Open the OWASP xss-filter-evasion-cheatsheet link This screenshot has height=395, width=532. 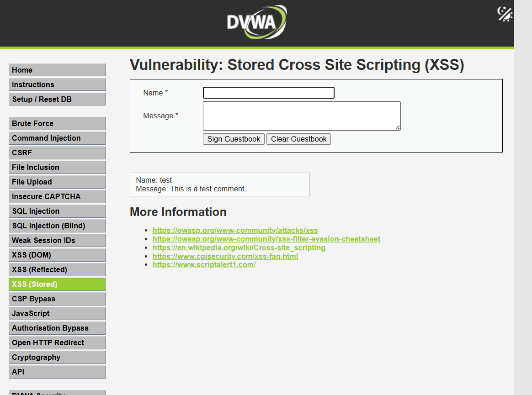(x=266, y=239)
